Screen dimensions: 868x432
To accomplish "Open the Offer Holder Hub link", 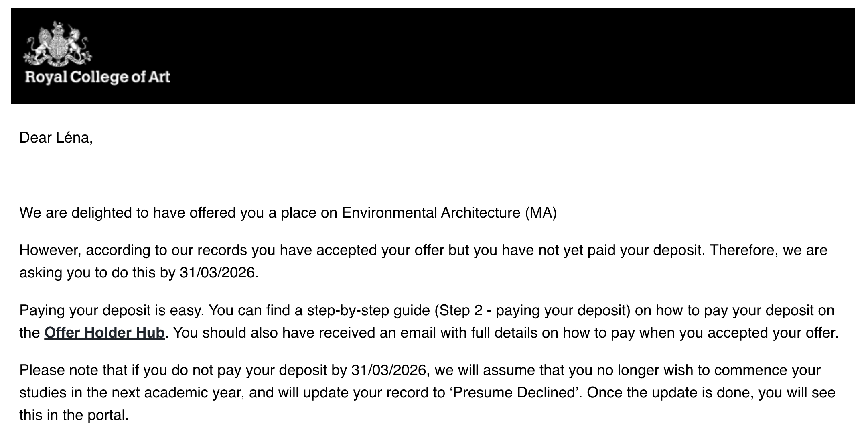I will point(104,333).
